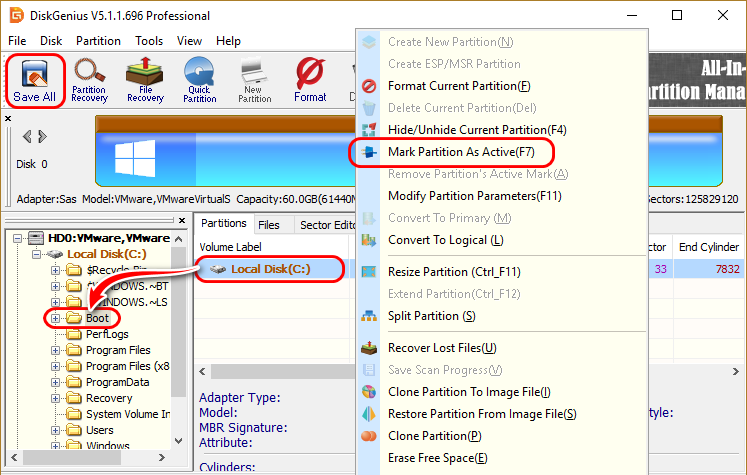Launch the File Recovery tool
Screen dimensions: 747x475
click(145, 81)
